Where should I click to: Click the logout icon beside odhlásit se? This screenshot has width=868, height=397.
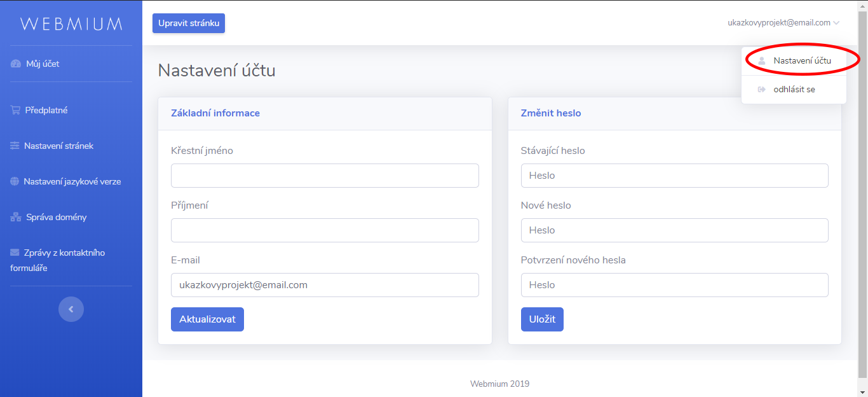coord(761,90)
